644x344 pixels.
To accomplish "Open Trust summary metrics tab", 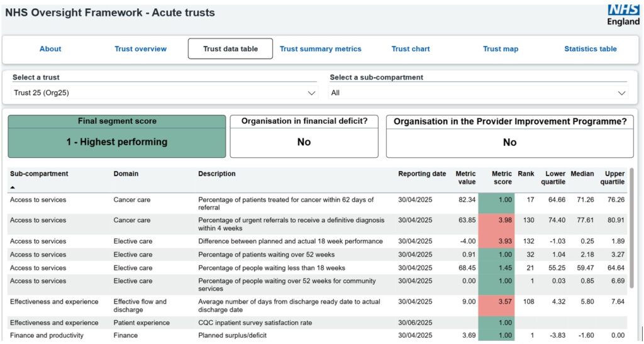I will (x=320, y=49).
